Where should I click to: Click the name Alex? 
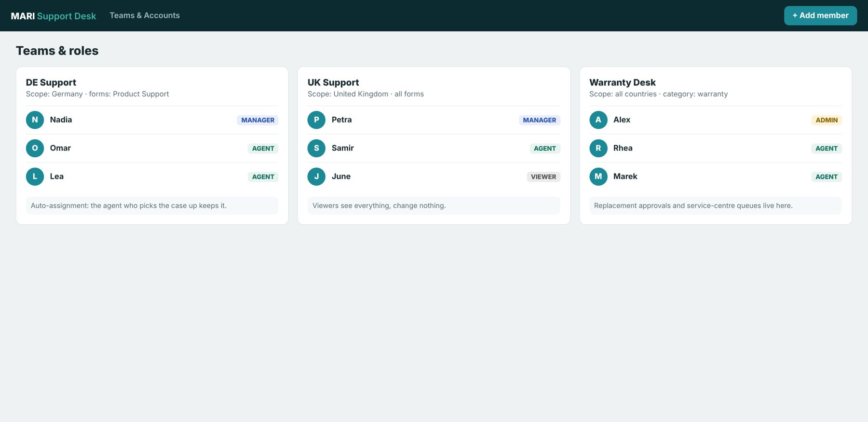(x=622, y=120)
